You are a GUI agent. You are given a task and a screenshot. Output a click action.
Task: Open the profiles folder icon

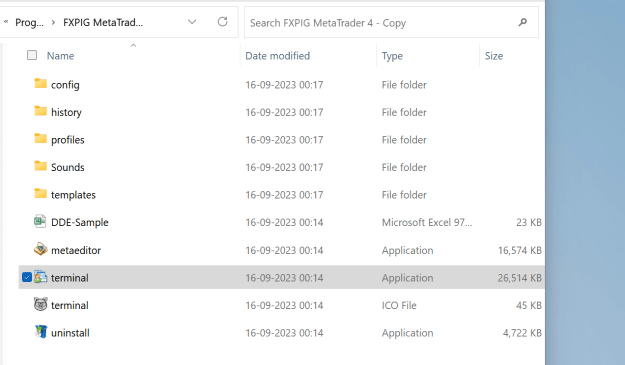pyautogui.click(x=40, y=139)
